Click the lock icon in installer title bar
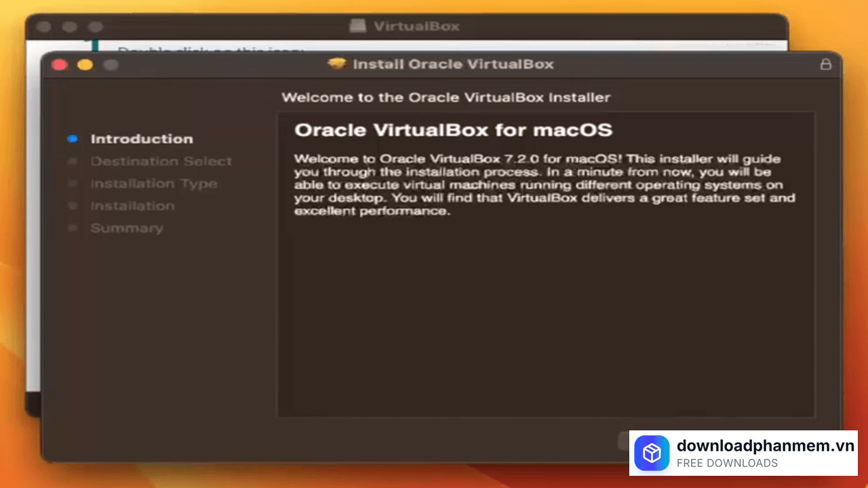This screenshot has width=868, height=488. coord(825,64)
